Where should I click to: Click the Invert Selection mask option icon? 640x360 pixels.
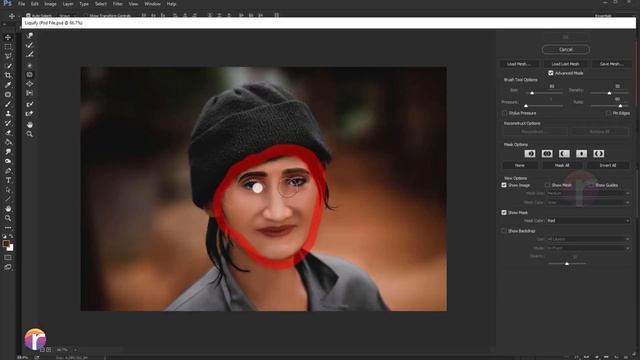[x=598, y=153]
